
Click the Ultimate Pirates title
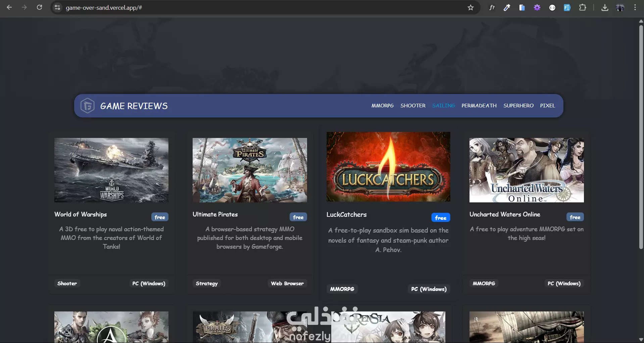pyautogui.click(x=215, y=214)
